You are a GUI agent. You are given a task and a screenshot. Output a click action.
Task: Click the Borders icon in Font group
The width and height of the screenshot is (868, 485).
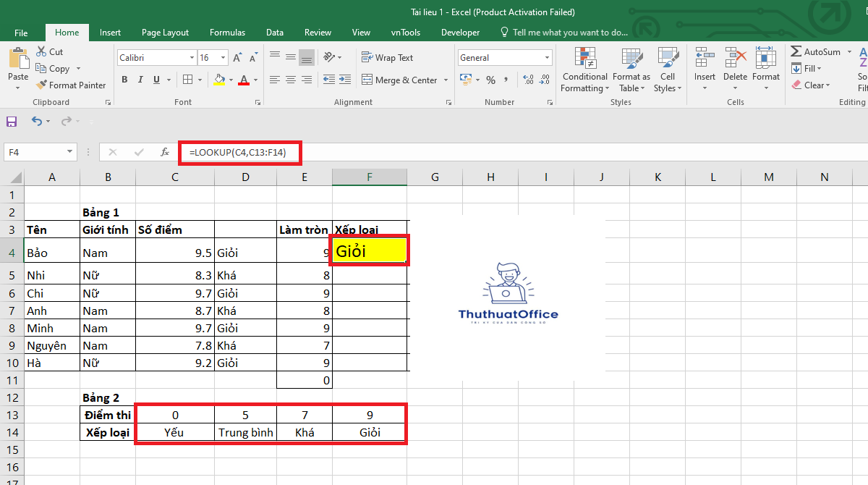pyautogui.click(x=187, y=80)
